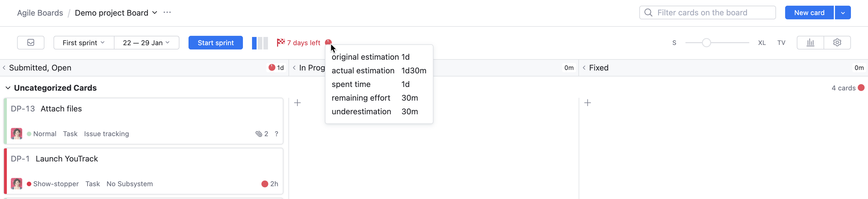The image size is (868, 199).
Task: Go to Agile Boards breadcrumb
Action: coord(40,13)
